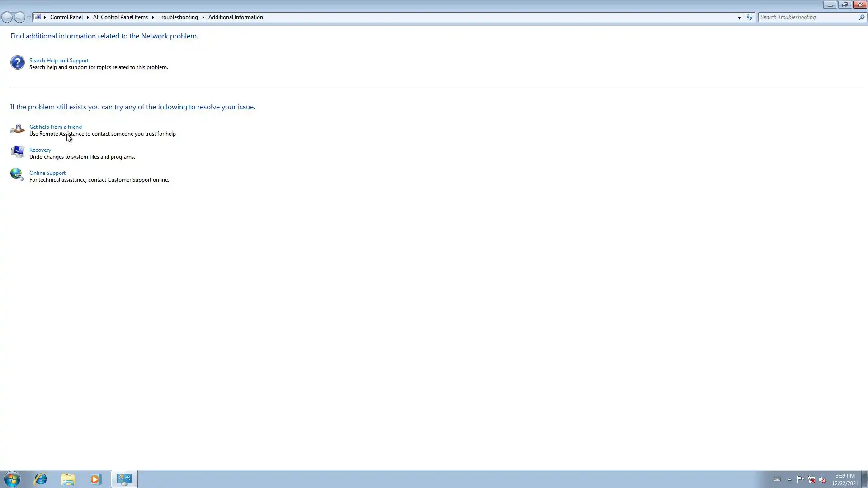Launch Windows Media Player from taskbar
868x488 pixels.
(95, 479)
